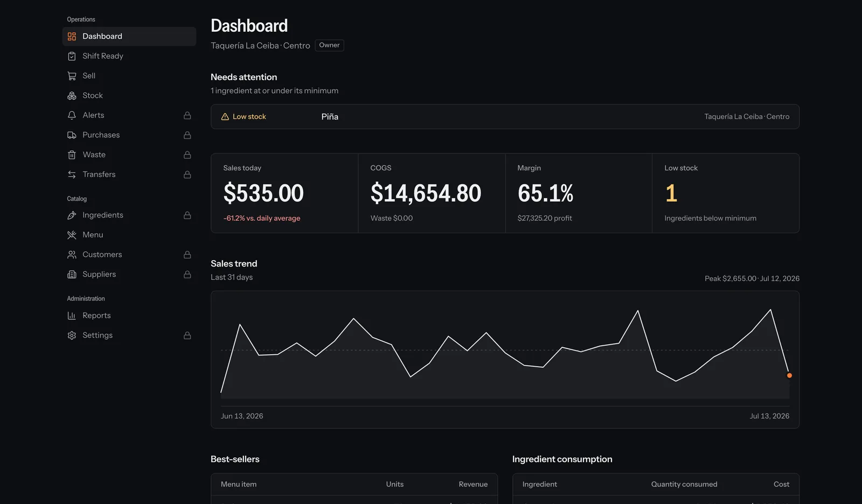Click the lock icon beside Customers
862x504 pixels.
(x=187, y=255)
